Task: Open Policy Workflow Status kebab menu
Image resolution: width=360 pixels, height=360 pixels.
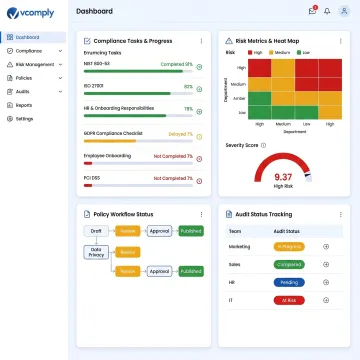Action: pos(201,214)
